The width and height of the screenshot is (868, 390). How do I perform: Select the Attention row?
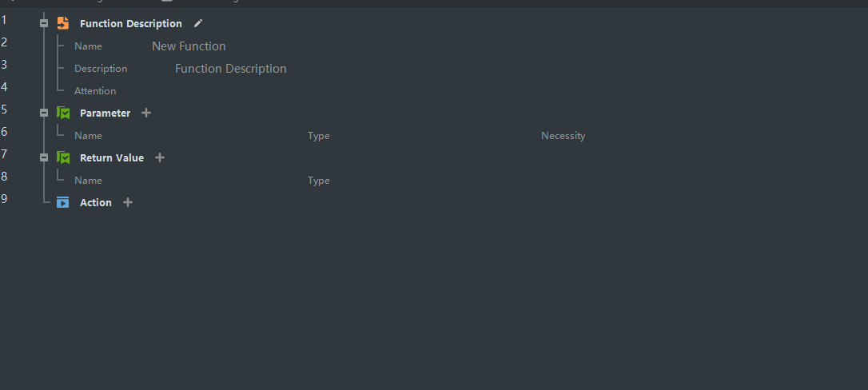point(95,91)
